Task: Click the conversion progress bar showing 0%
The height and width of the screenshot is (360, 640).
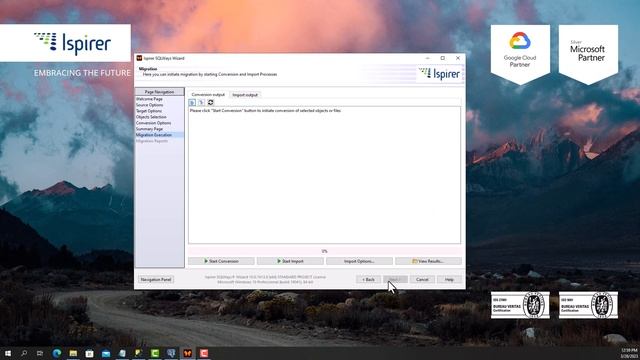Action: 324,251
